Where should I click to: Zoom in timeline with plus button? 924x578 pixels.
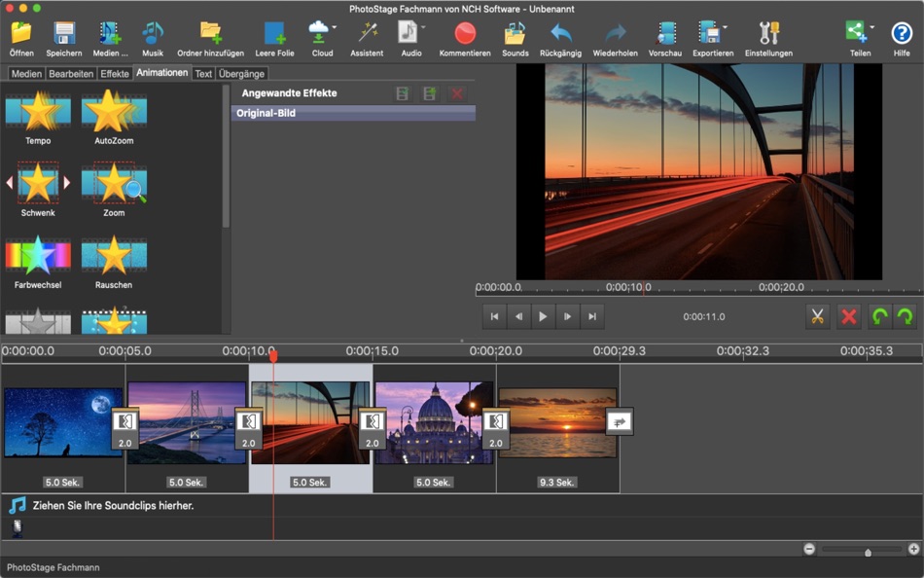[914, 549]
